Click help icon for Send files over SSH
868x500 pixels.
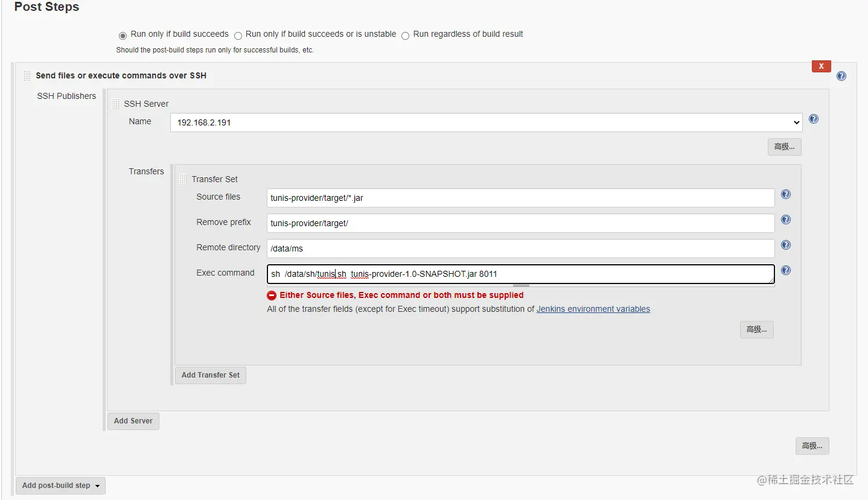pos(841,76)
